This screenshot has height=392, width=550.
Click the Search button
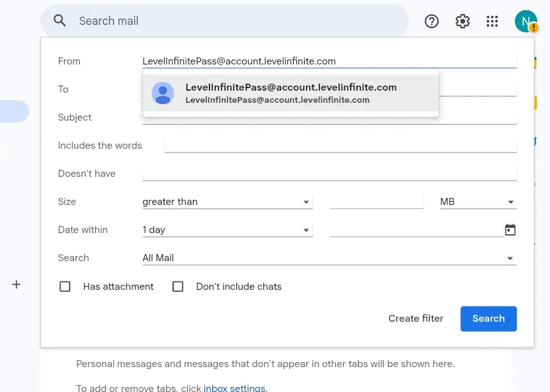pyautogui.click(x=488, y=319)
